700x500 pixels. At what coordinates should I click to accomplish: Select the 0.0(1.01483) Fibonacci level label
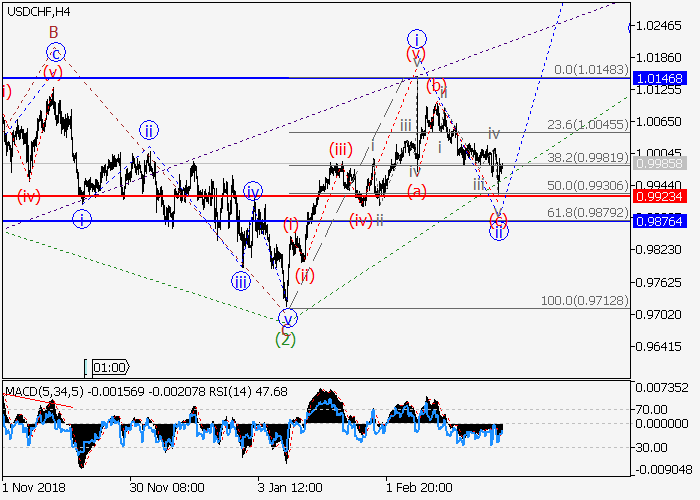[591, 70]
